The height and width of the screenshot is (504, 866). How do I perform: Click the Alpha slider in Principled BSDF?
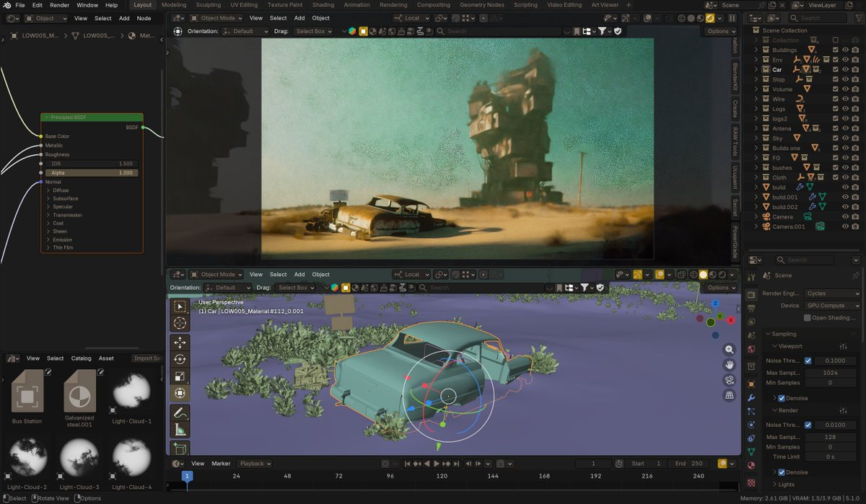coord(92,173)
